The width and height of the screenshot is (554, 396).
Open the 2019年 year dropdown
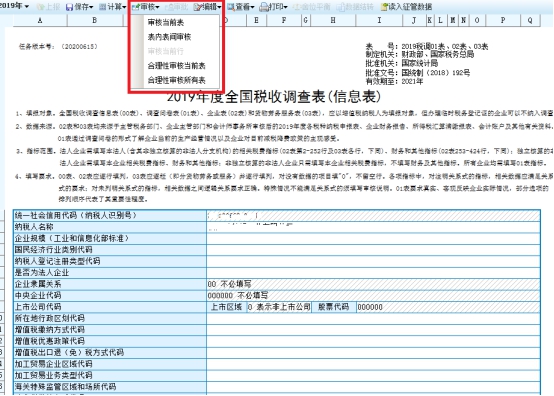[14, 6]
